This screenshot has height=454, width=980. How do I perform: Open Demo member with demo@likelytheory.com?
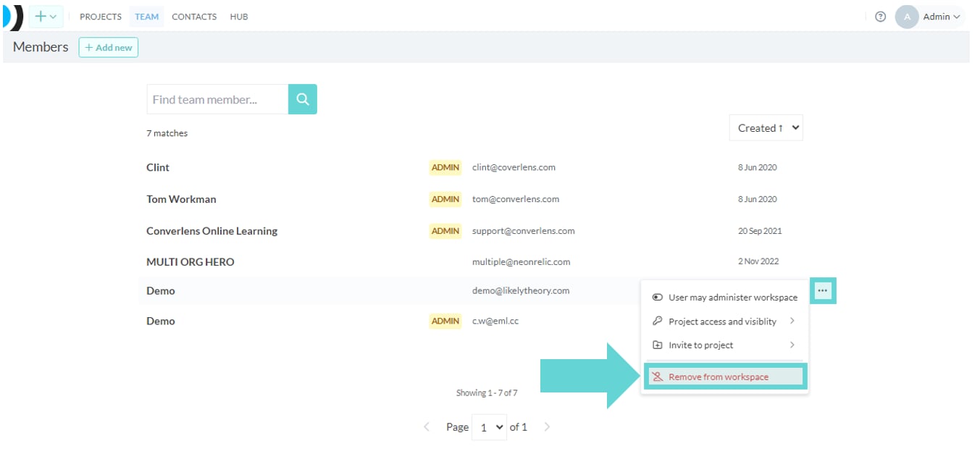coord(161,290)
